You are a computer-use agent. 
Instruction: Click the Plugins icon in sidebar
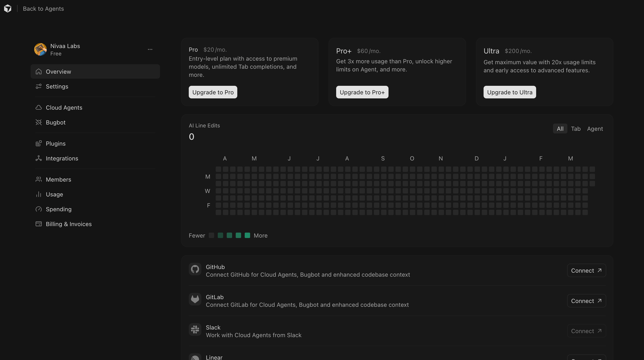coord(39,144)
